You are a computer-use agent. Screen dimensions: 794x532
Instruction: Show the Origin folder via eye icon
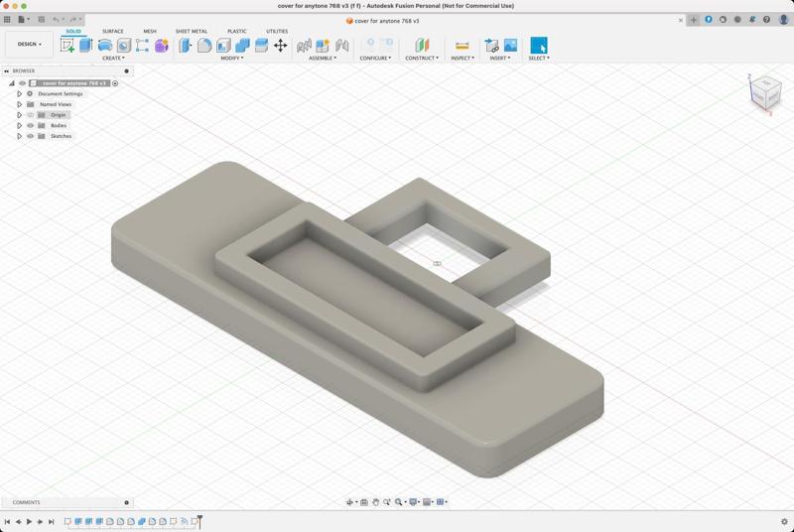[x=30, y=115]
